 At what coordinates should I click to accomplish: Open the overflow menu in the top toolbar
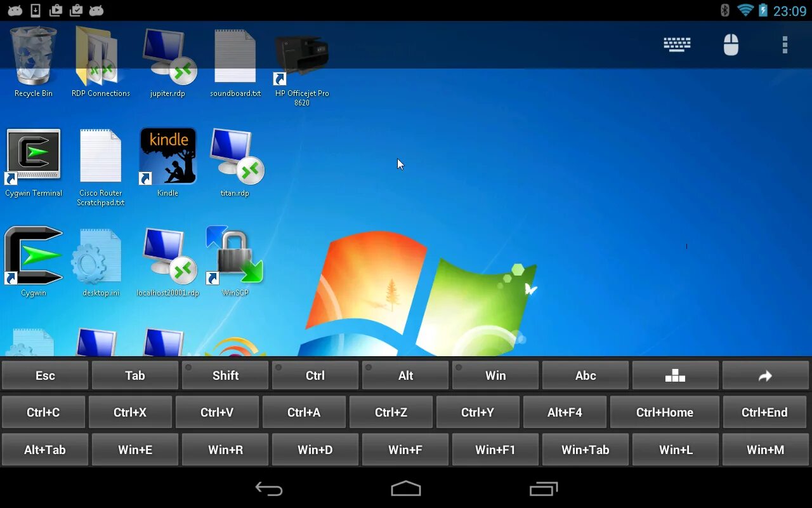tap(785, 44)
